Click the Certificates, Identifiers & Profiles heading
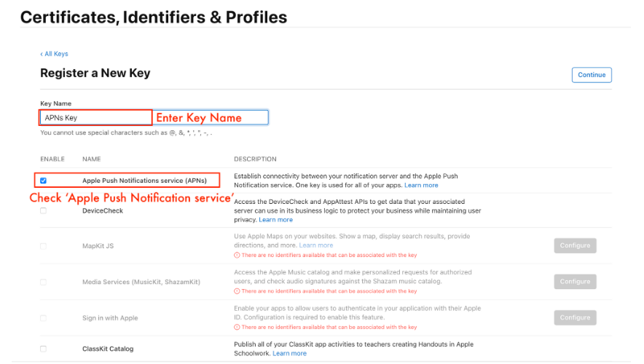The image size is (644, 364). (x=154, y=17)
